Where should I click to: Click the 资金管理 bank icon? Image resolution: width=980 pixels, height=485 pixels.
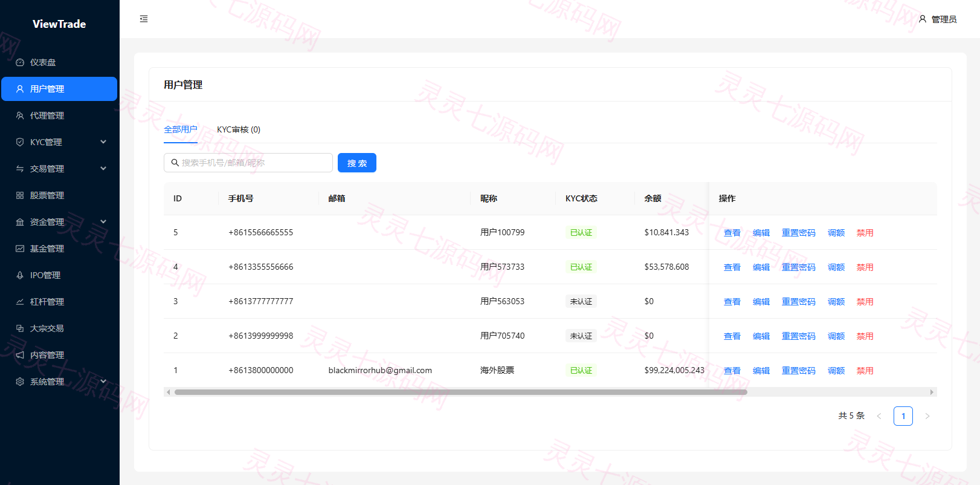(x=20, y=222)
